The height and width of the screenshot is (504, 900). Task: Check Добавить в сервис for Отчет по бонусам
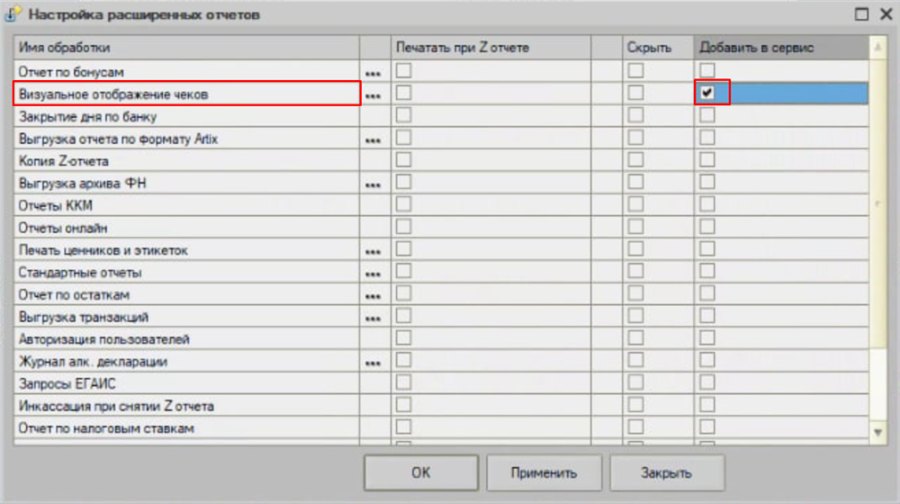(x=707, y=71)
